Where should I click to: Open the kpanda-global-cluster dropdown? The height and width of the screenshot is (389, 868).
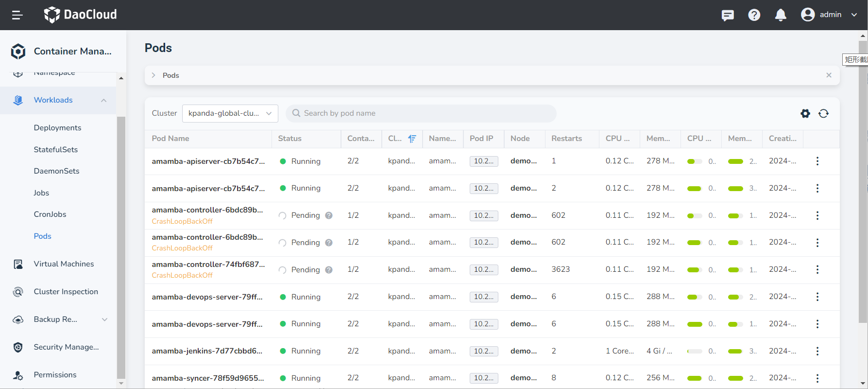click(x=230, y=113)
